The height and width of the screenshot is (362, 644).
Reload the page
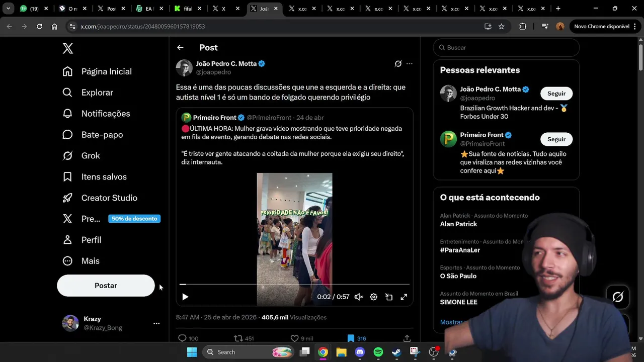pyautogui.click(x=39, y=27)
